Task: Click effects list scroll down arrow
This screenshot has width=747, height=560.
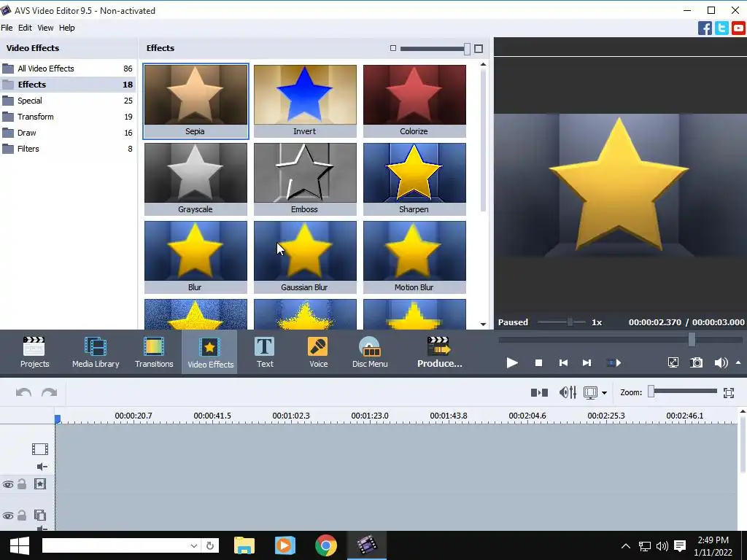Action: tap(483, 324)
